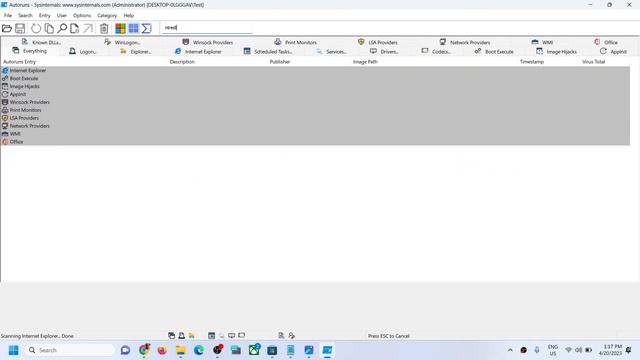Sort by Virus Total column header
The height and width of the screenshot is (360, 640).
coord(593,62)
